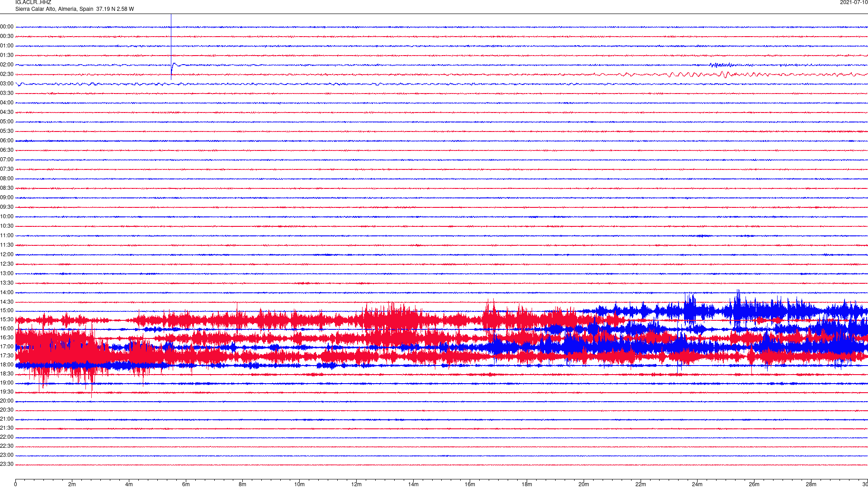Click the 4m tick on the time axis
Viewport: 868px width, 488px height.
pyautogui.click(x=129, y=484)
